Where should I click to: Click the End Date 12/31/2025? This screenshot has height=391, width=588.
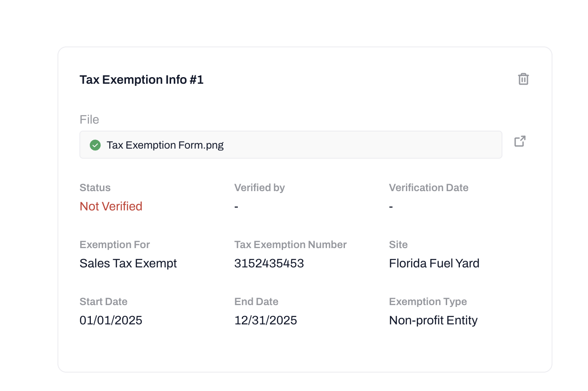(x=265, y=320)
